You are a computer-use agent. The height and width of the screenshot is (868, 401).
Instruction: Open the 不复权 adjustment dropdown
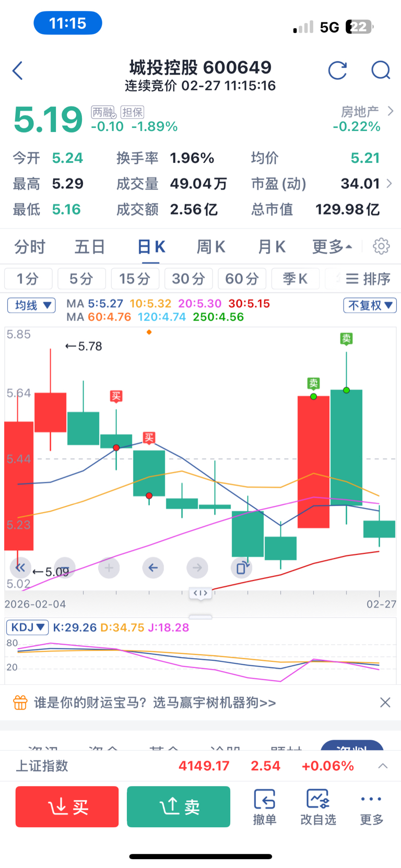pyautogui.click(x=370, y=305)
